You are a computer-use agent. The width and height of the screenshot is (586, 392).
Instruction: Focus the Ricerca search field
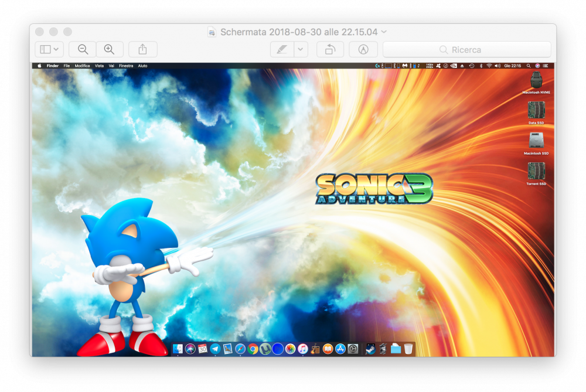click(467, 49)
